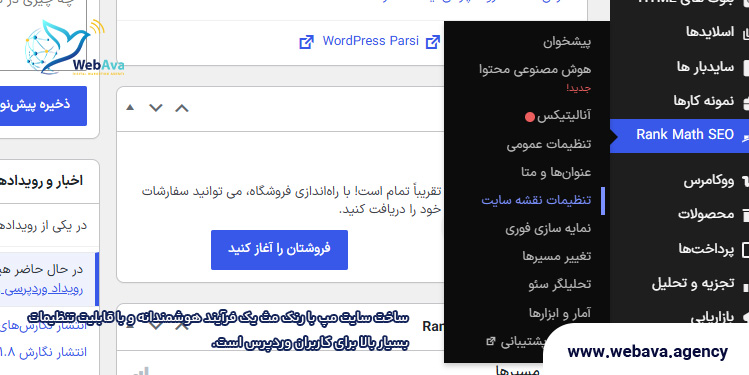Screen dimensions: 749x375
Task: Click external link icon left of WordPress Parsi
Action: tap(306, 42)
